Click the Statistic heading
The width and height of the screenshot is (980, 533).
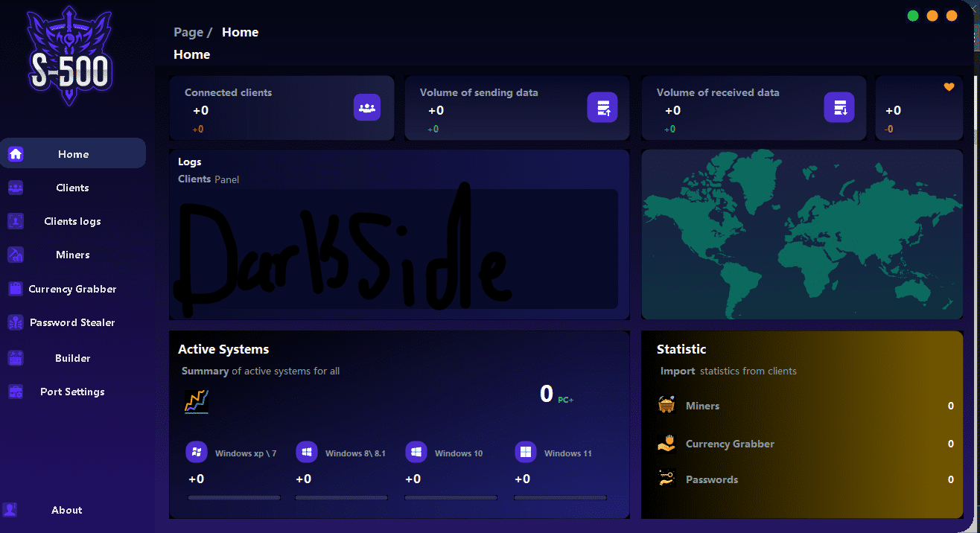point(681,349)
